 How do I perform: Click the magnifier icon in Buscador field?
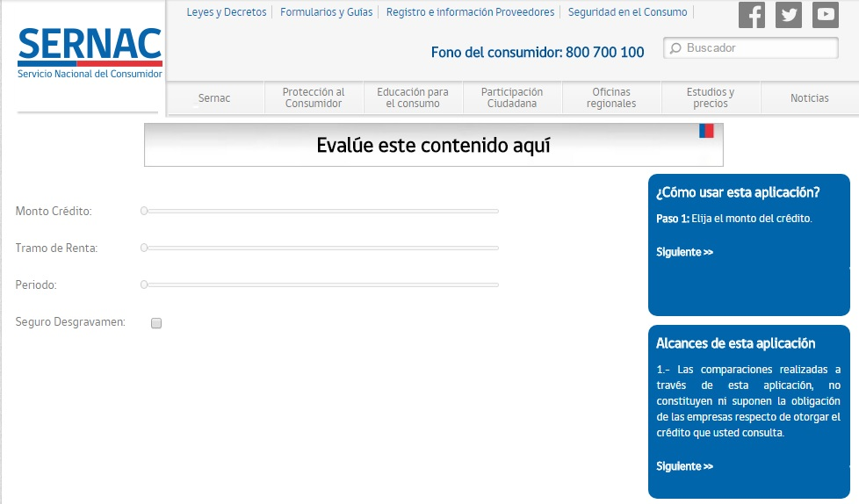pyautogui.click(x=675, y=48)
